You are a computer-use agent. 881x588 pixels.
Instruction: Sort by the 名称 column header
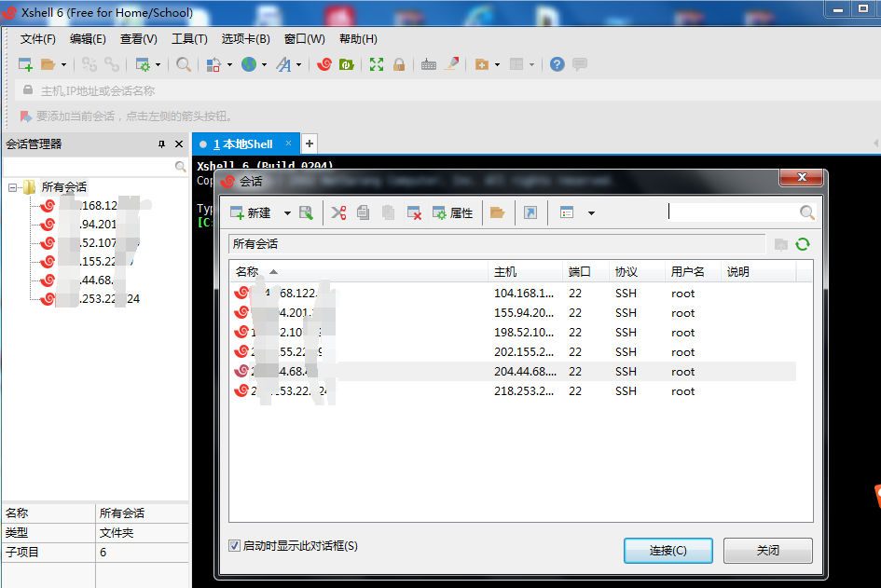click(359, 272)
